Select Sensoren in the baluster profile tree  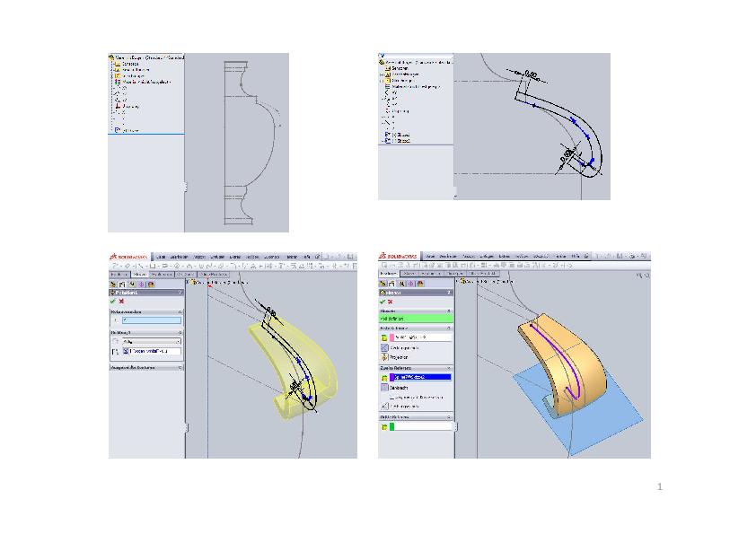pyautogui.click(x=127, y=64)
